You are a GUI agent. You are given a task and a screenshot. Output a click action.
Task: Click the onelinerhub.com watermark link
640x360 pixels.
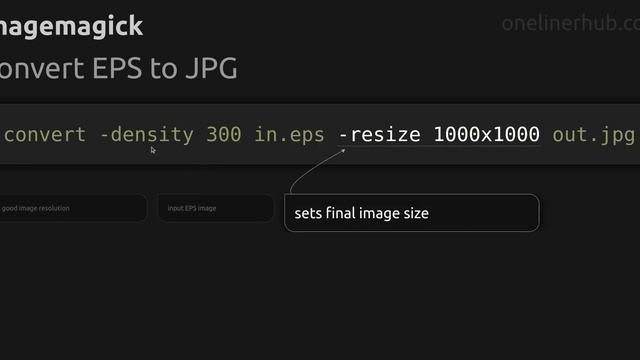(x=571, y=23)
